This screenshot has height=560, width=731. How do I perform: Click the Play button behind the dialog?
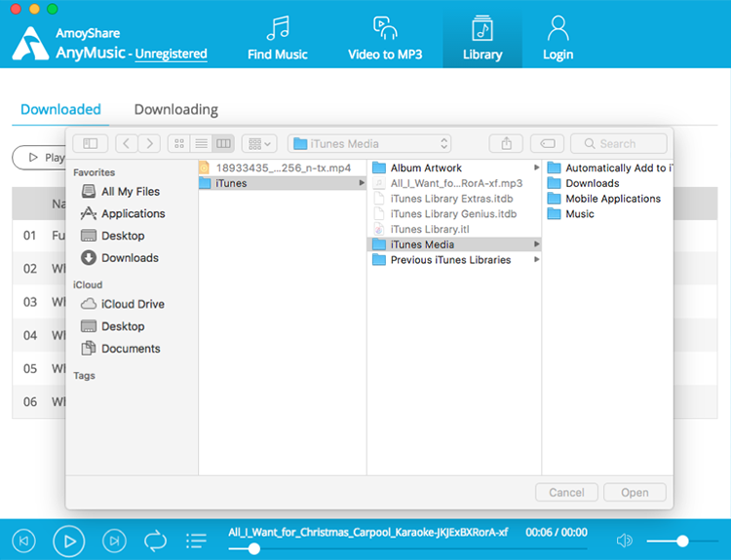[x=39, y=158]
